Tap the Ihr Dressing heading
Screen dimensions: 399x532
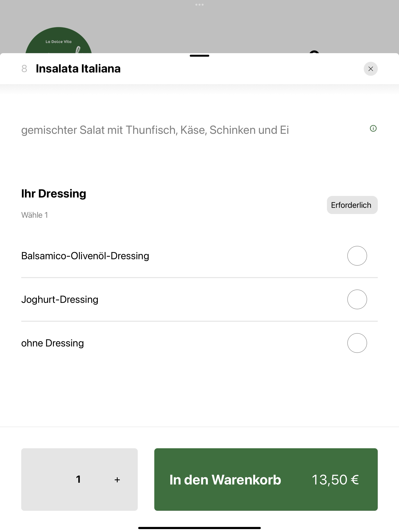pos(54,194)
